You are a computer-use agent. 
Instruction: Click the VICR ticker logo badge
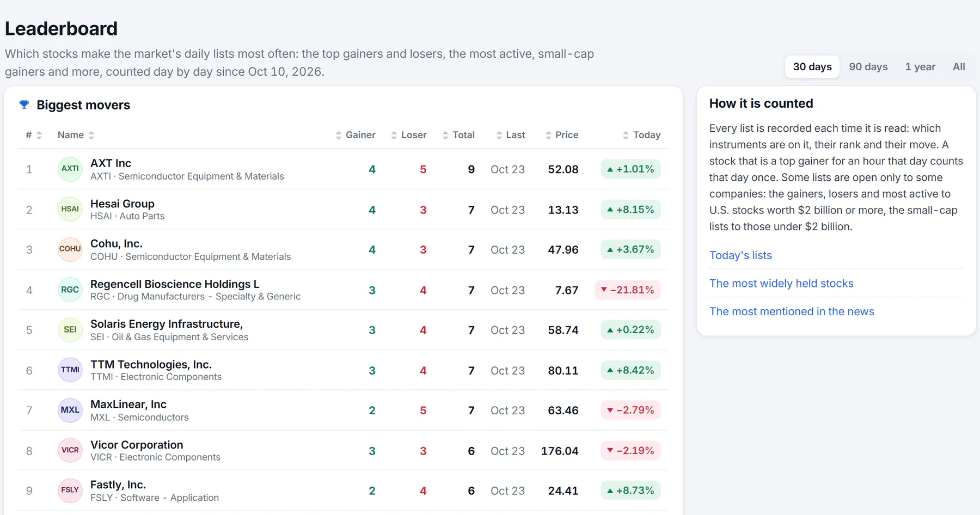(x=70, y=450)
